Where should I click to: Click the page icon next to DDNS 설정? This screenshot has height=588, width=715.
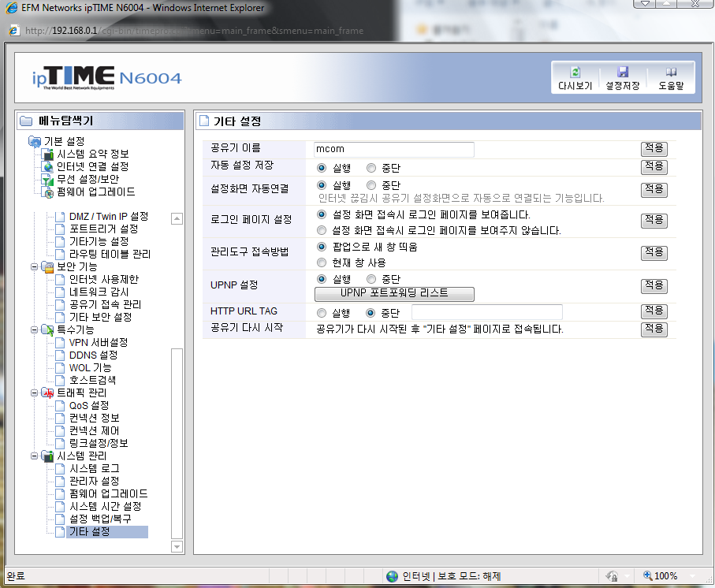[x=60, y=355]
